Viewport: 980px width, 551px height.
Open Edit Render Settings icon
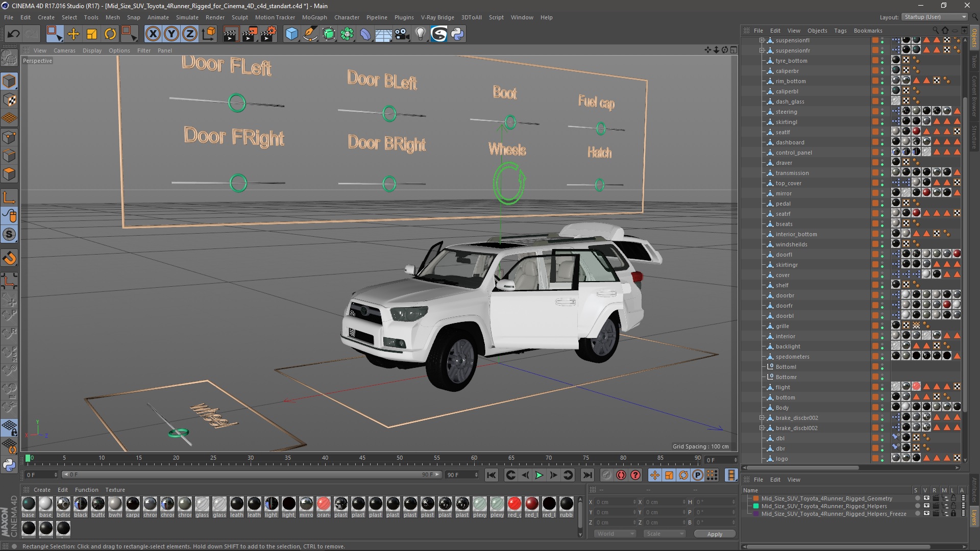click(x=268, y=34)
